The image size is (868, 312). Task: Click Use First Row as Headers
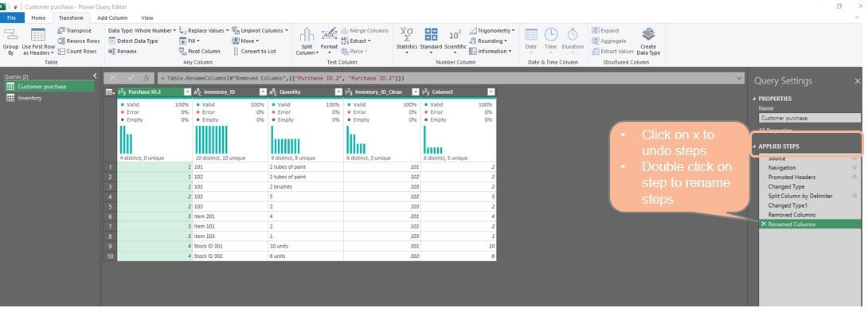coord(38,41)
